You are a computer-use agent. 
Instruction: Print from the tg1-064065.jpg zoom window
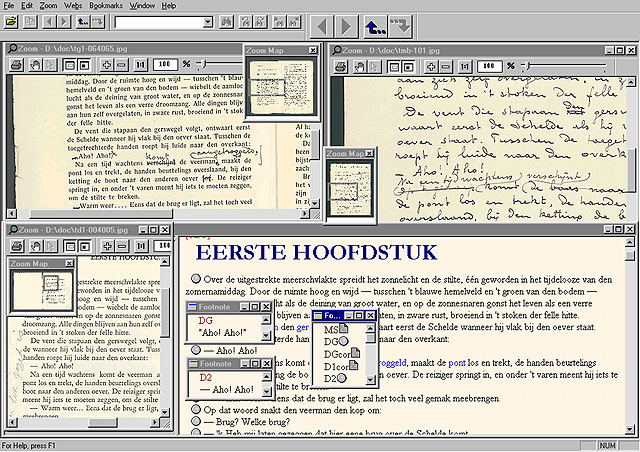coord(17,65)
